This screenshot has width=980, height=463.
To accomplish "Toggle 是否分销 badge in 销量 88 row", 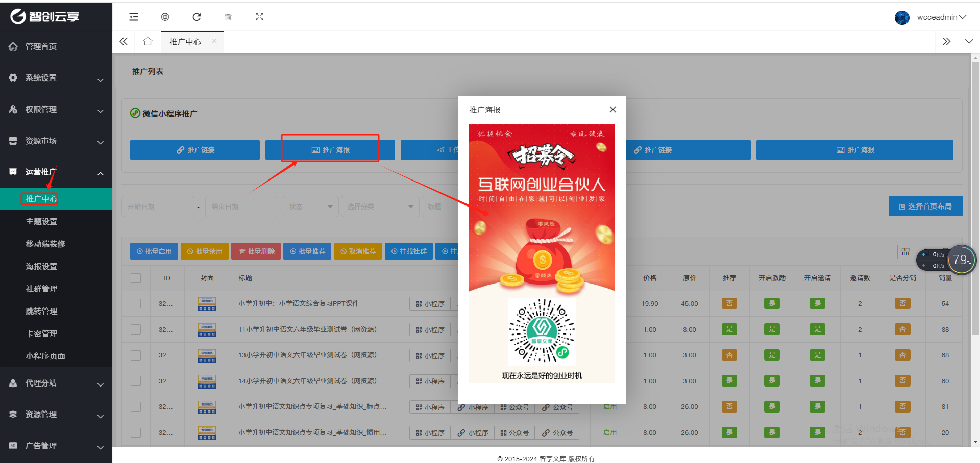I will (902, 329).
